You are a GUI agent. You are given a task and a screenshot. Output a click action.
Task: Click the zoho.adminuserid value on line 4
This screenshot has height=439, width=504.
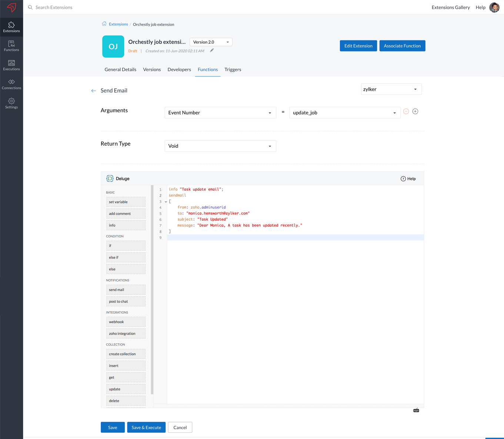[208, 207]
